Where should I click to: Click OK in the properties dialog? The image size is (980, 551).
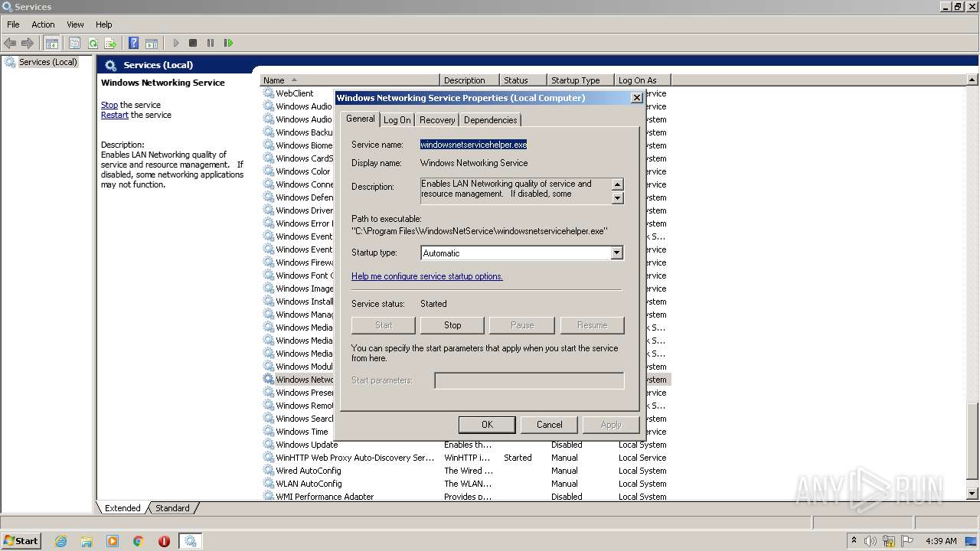(x=487, y=425)
